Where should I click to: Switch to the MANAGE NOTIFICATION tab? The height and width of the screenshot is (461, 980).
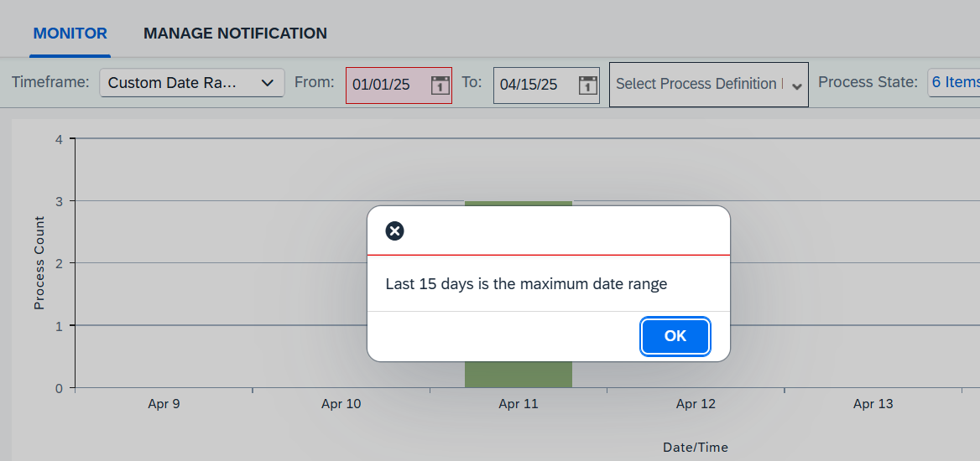[235, 33]
